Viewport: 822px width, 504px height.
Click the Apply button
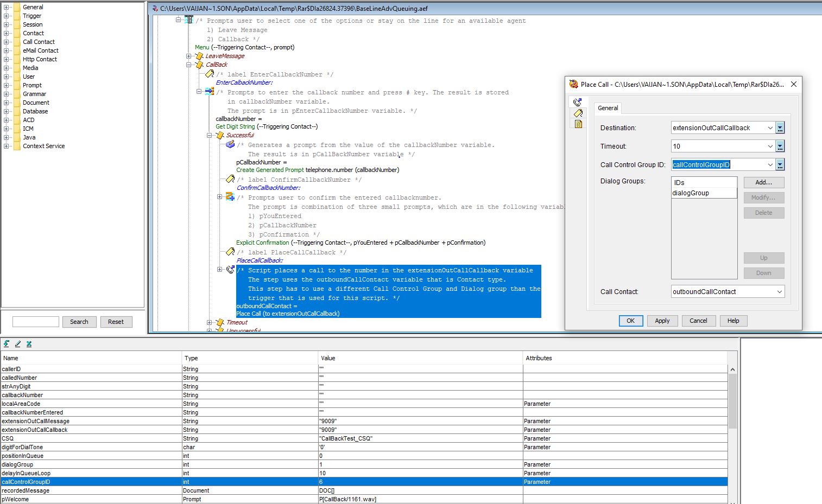(662, 321)
